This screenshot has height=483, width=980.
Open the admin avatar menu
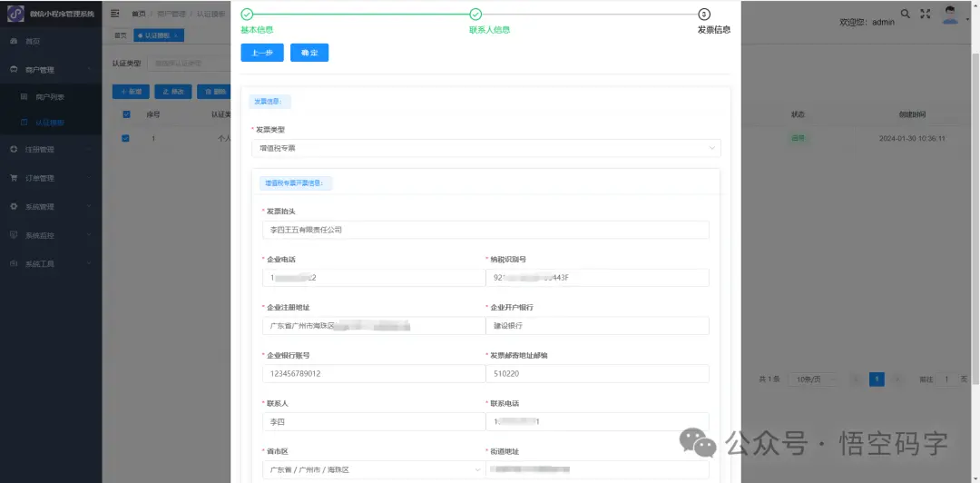(951, 15)
